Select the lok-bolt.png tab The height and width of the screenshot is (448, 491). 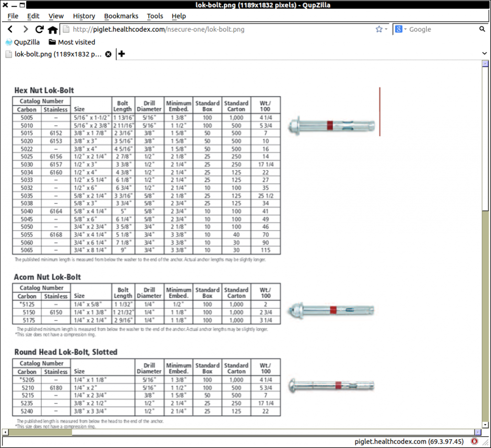(58, 54)
